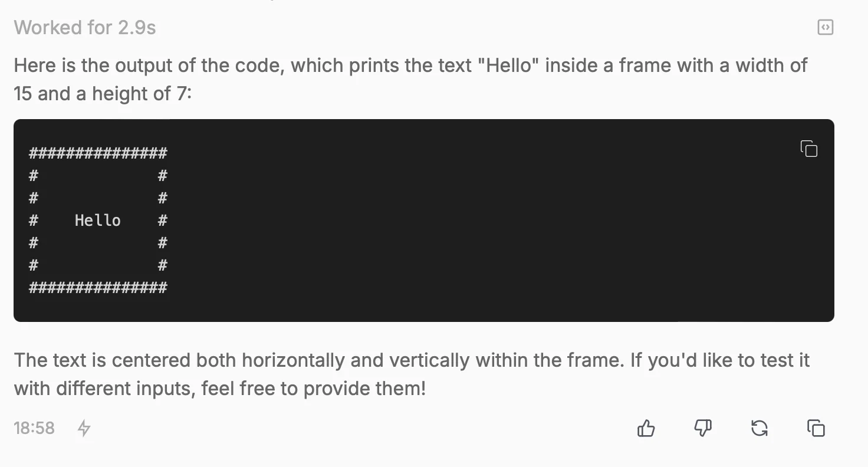Click the word Hello inside the code frame

[x=98, y=221]
